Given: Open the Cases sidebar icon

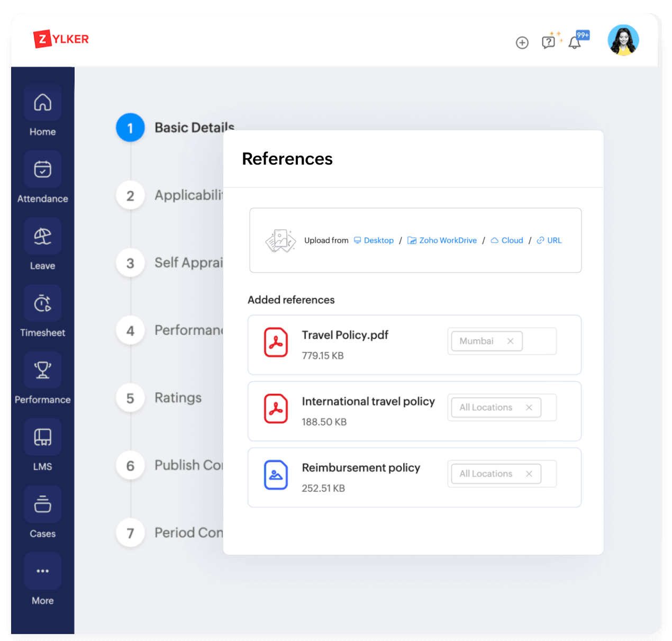Looking at the screenshot, I should (42, 504).
